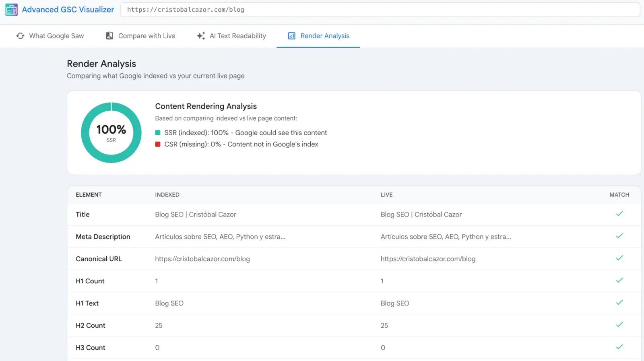Click the live title 'Blog SEO | Cristóbal Cazor'

[x=421, y=215]
